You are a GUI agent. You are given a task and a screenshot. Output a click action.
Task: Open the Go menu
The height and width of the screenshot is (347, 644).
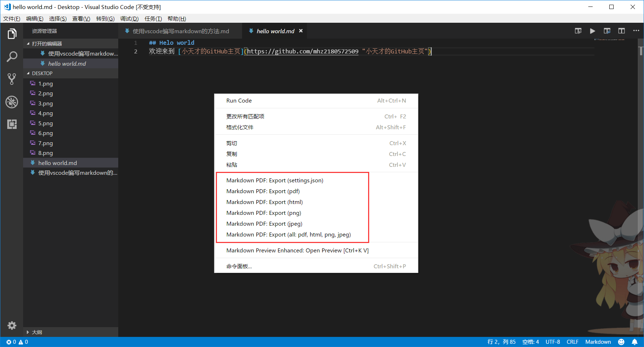105,19
